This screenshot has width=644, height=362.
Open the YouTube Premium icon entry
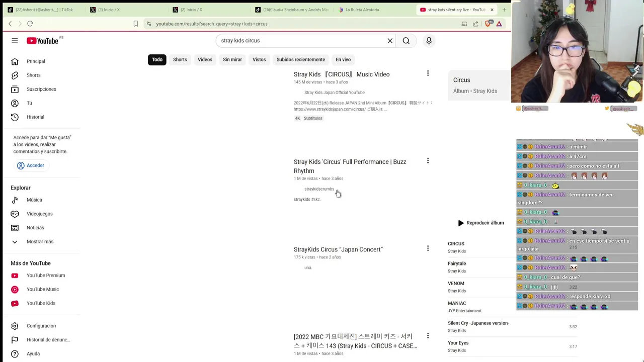click(15, 276)
